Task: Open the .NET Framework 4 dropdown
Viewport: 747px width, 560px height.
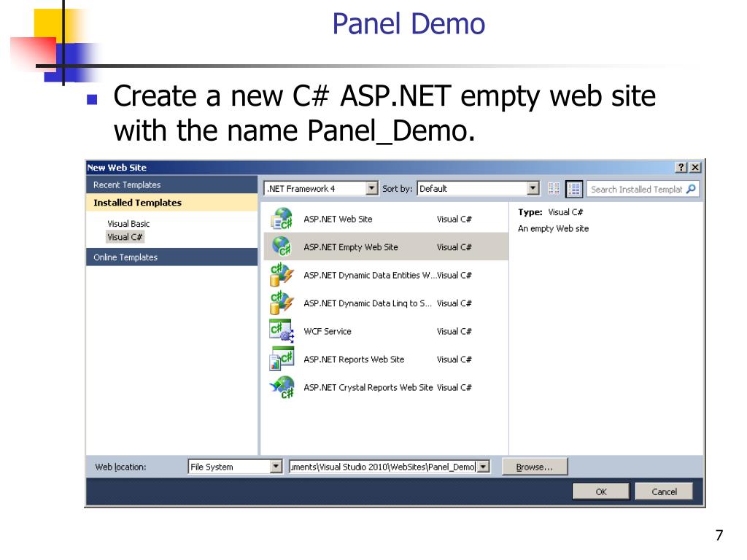Action: pyautogui.click(x=371, y=189)
